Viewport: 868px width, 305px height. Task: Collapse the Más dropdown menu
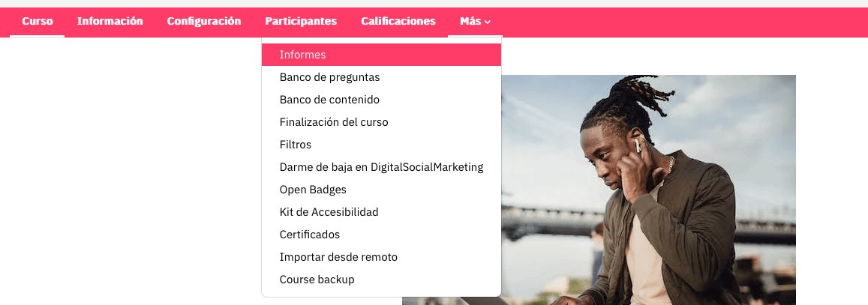475,22
